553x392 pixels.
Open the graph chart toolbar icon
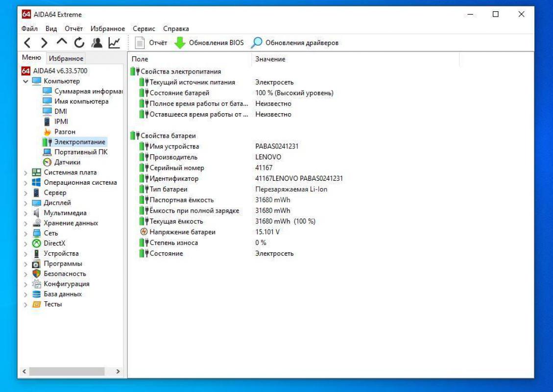coord(114,43)
